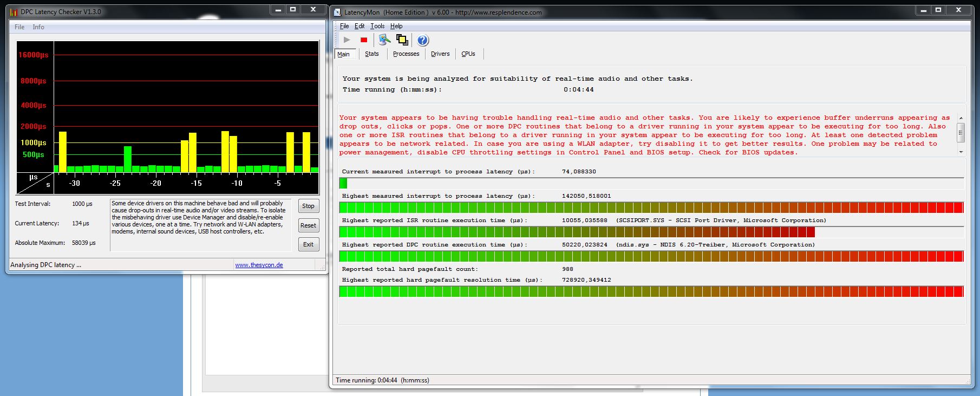Viewport: 980px width, 396px height.
Task: Open File menu in DPC Latency Checker
Action: tap(19, 27)
